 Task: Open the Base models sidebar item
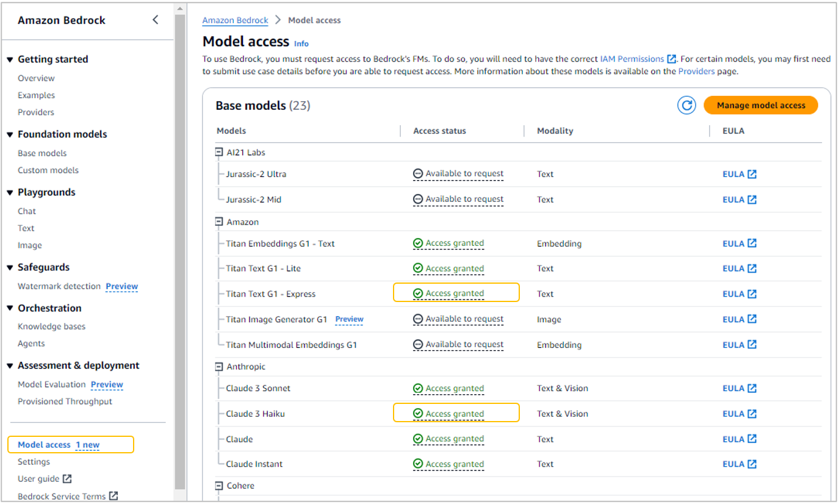coord(42,153)
